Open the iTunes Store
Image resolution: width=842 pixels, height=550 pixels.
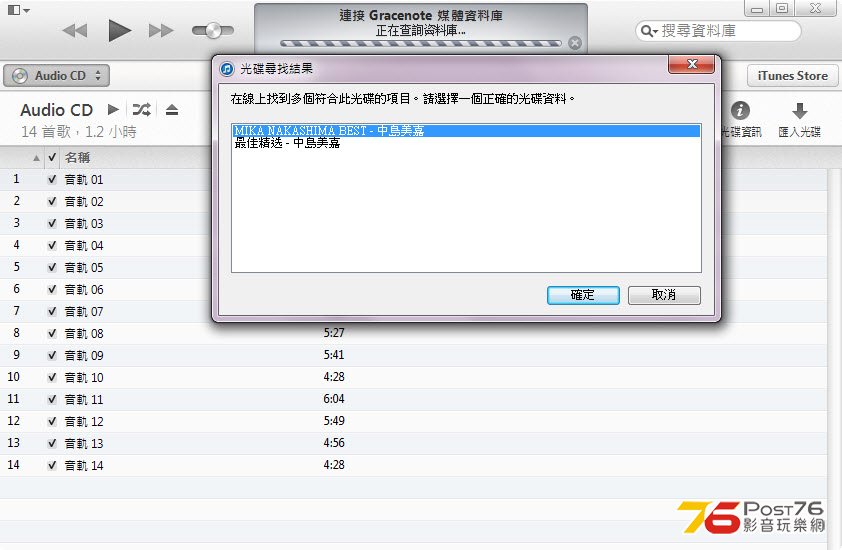click(792, 76)
